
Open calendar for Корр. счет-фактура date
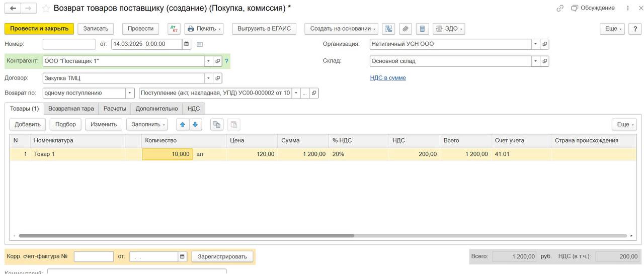[x=182, y=257]
